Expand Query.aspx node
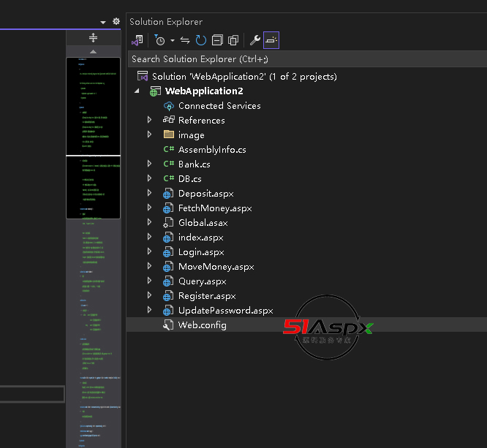 pyautogui.click(x=149, y=281)
